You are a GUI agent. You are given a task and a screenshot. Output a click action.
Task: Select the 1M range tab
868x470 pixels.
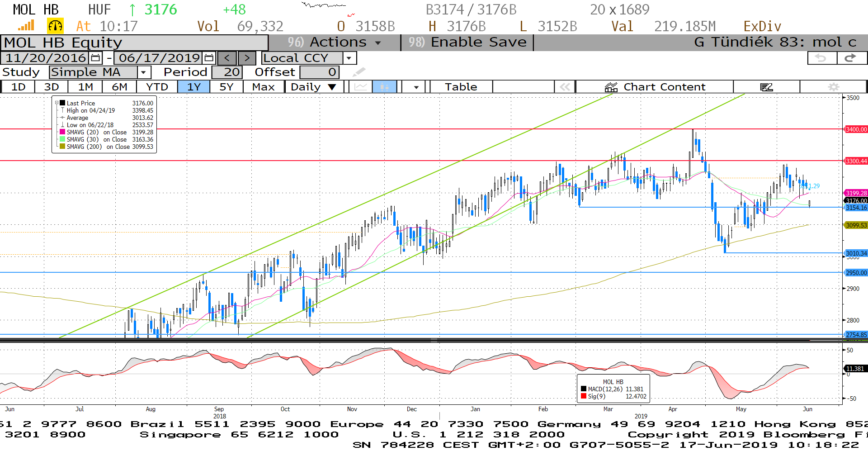[x=85, y=87]
